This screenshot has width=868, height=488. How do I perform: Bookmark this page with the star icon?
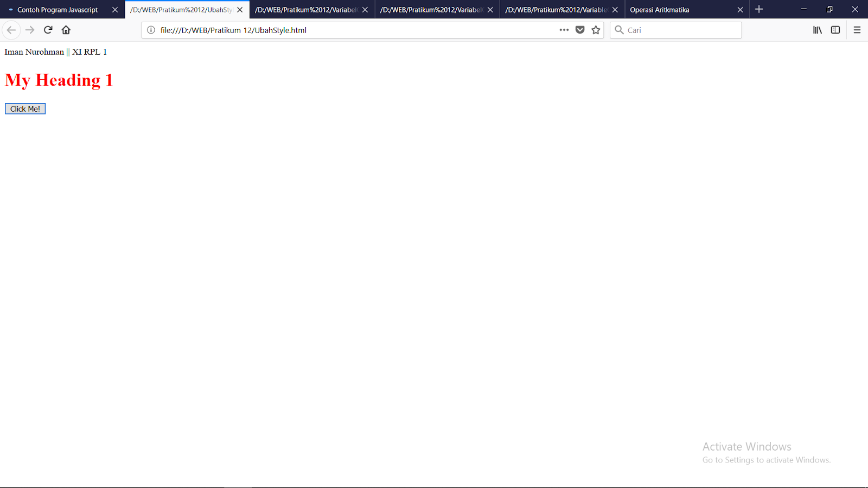596,30
